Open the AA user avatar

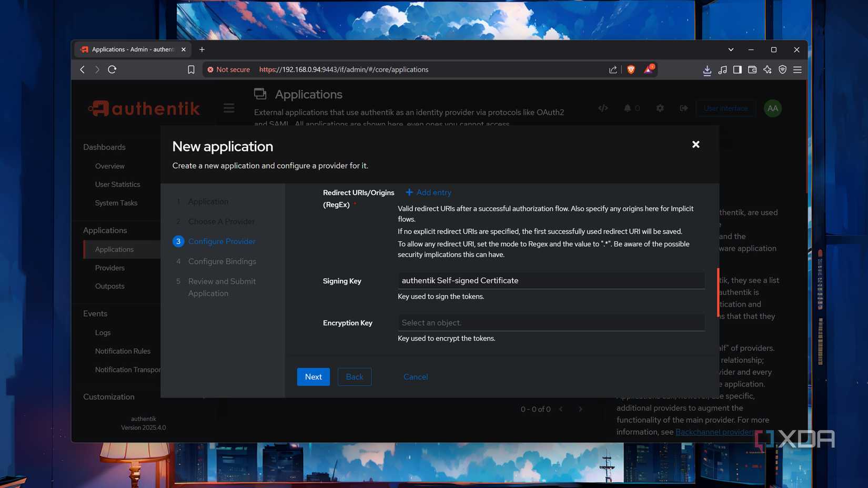point(772,108)
